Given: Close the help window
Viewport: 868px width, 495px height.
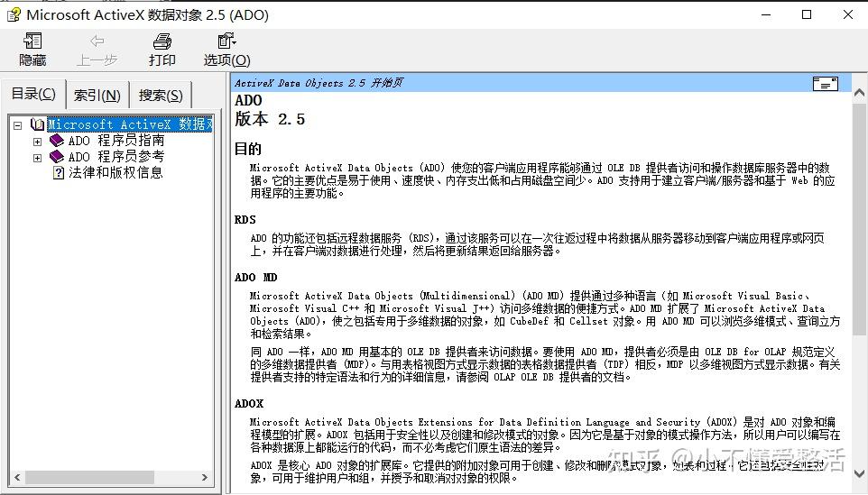Looking at the screenshot, I should [847, 15].
